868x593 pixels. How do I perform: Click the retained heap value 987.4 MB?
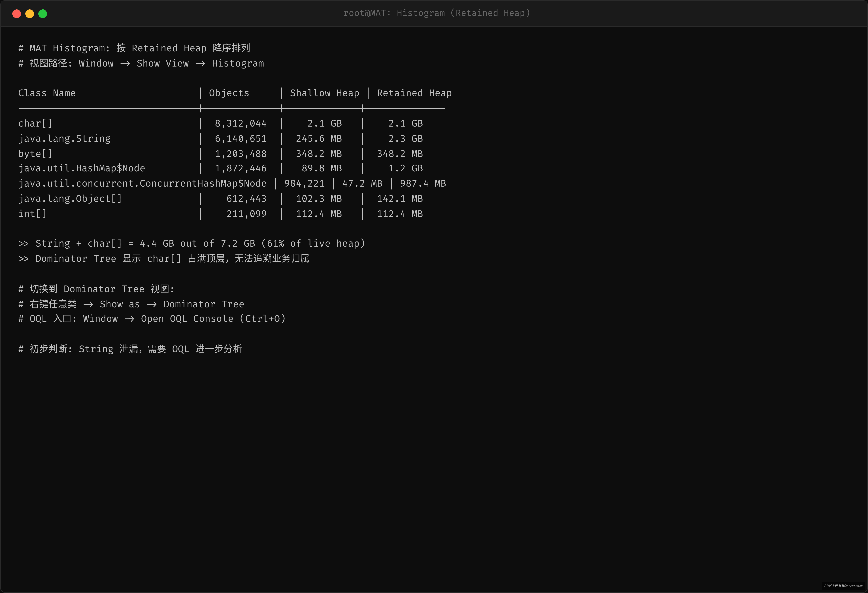point(423,183)
